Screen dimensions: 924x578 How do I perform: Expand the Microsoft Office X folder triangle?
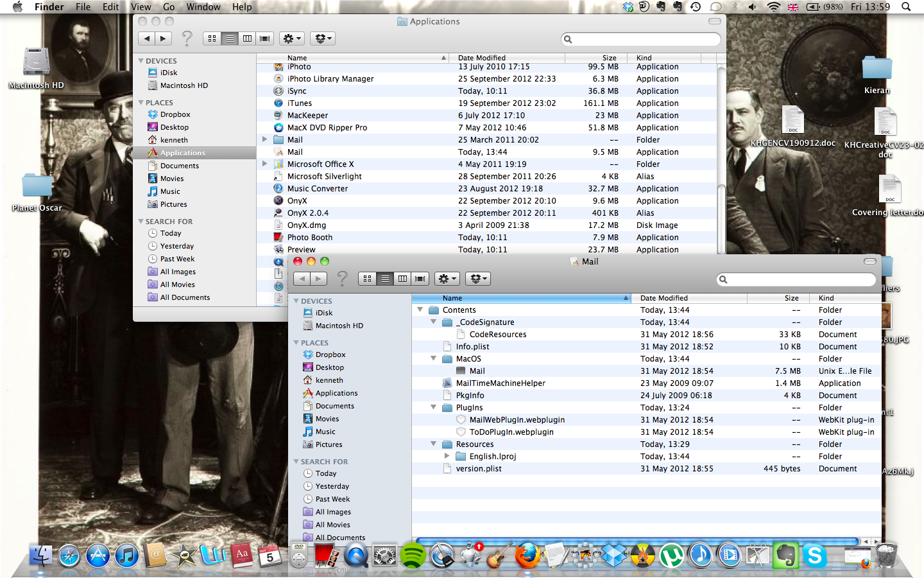264,164
